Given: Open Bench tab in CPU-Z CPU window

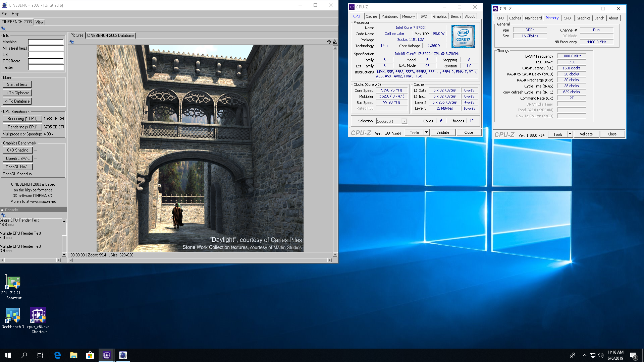Looking at the screenshot, I should [455, 16].
